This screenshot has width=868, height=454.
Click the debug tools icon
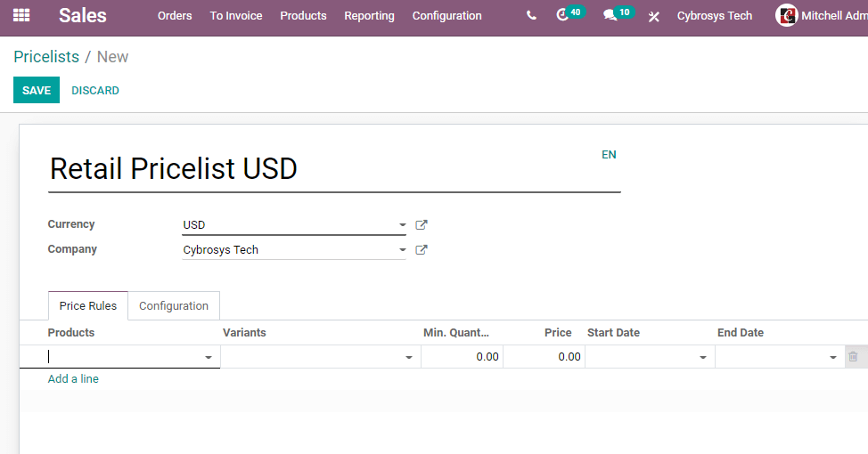click(654, 16)
